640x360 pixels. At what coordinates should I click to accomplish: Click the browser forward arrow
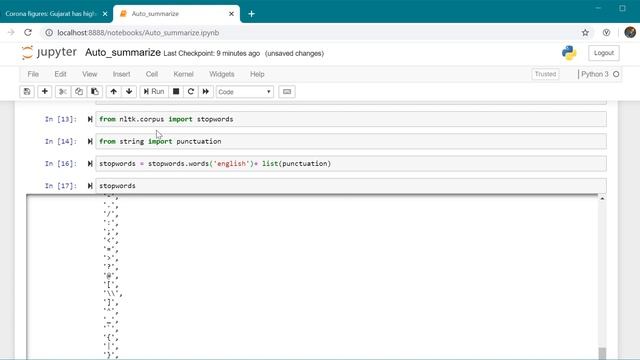(x=11, y=33)
